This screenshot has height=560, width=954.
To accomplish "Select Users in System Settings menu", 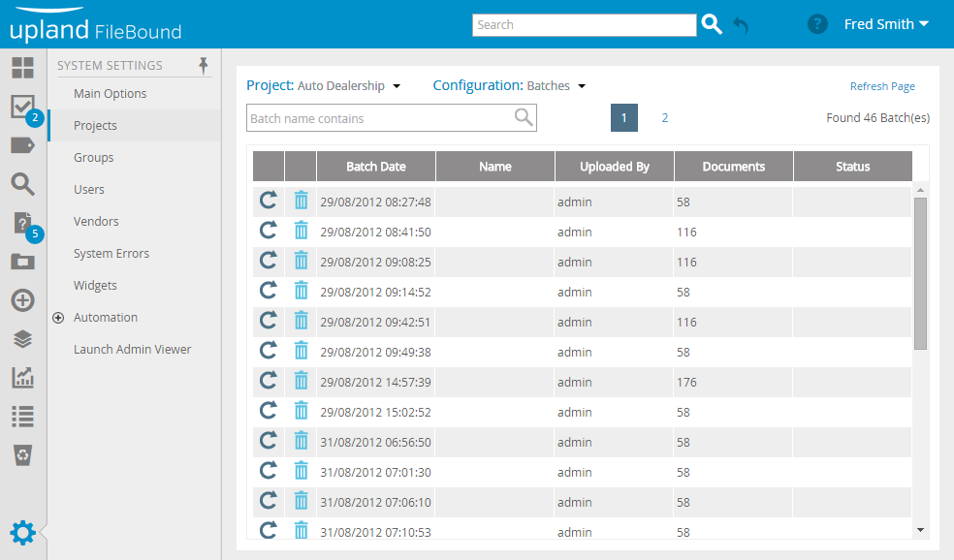I will (x=89, y=190).
